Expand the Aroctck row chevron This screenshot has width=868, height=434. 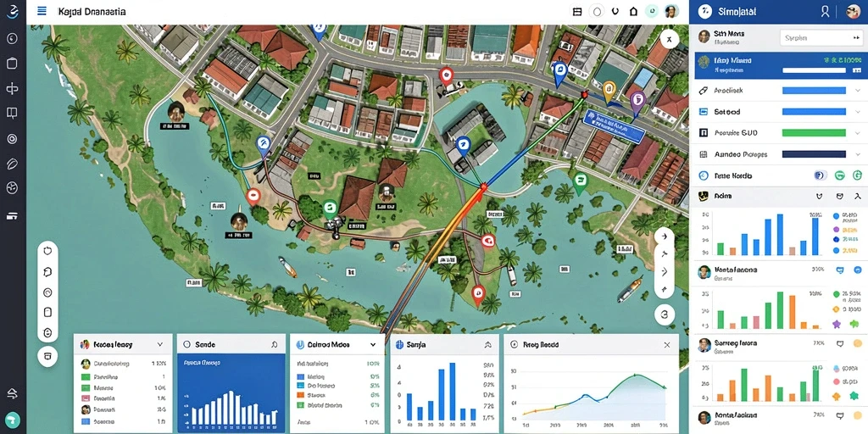tap(858, 90)
